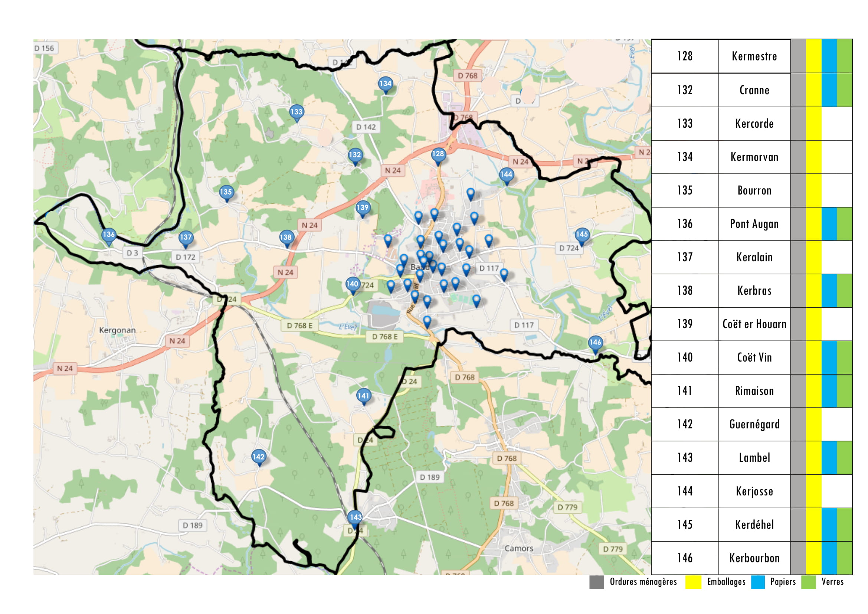The image size is (868, 614).
Task: Select the Kerbourbon table cell
Action: click(x=754, y=558)
